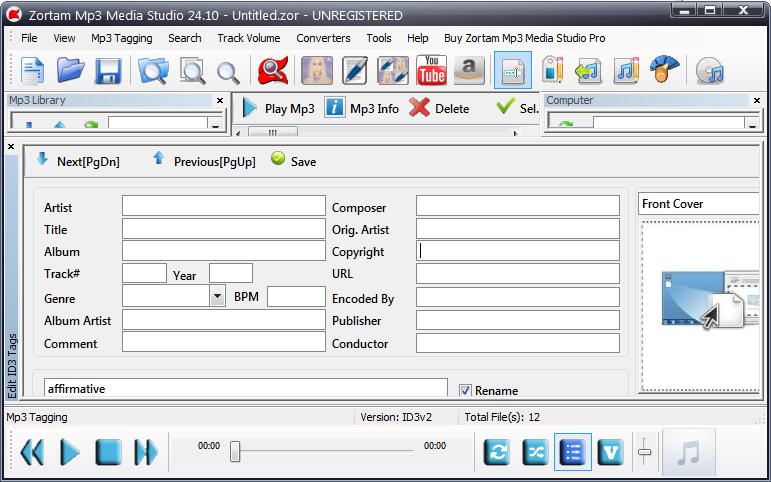The height and width of the screenshot is (482, 771).
Task: Click the New document toolbar icon
Action: click(x=32, y=71)
